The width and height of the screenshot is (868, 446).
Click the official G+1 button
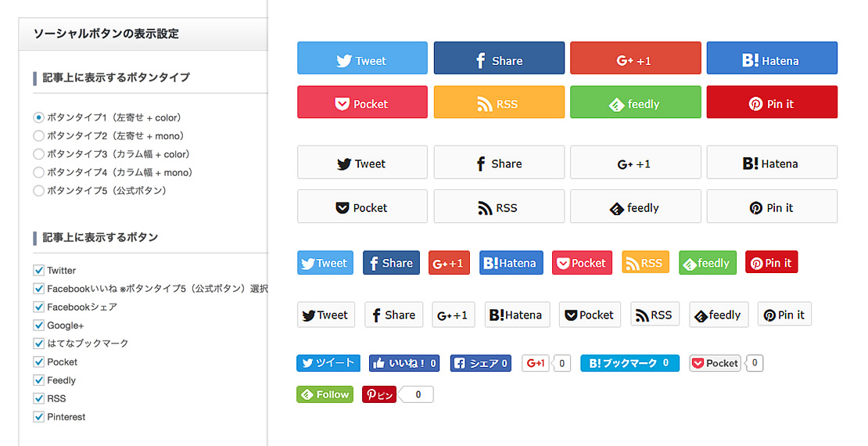click(x=536, y=363)
